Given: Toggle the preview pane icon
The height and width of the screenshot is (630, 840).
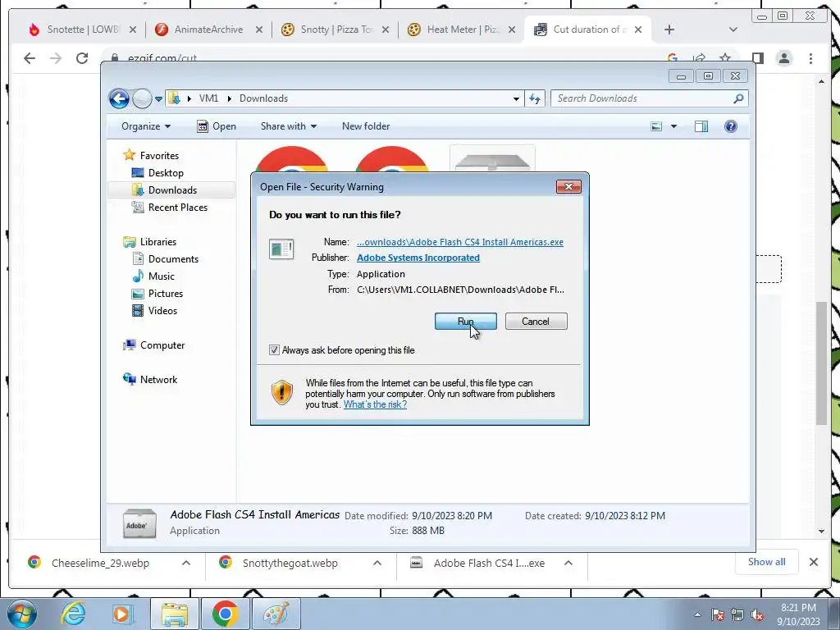Looking at the screenshot, I should coord(701,126).
